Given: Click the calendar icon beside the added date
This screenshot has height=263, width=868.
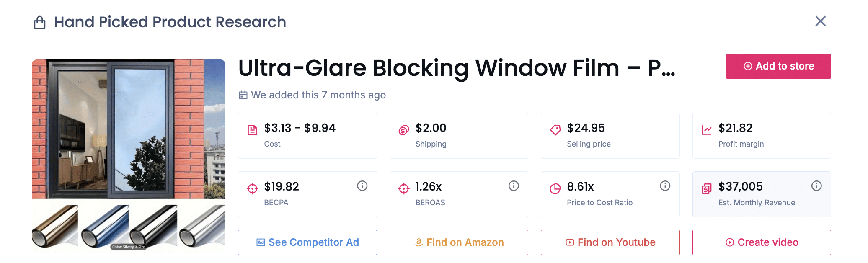Looking at the screenshot, I should 243,95.
